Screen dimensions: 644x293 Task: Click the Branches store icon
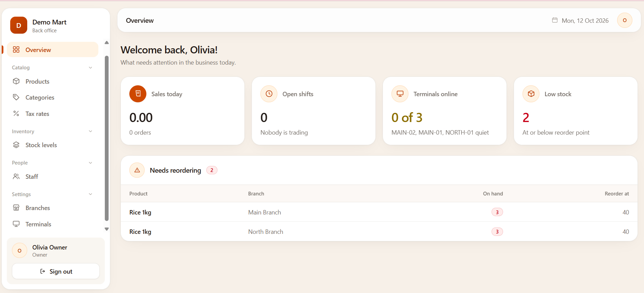16,208
